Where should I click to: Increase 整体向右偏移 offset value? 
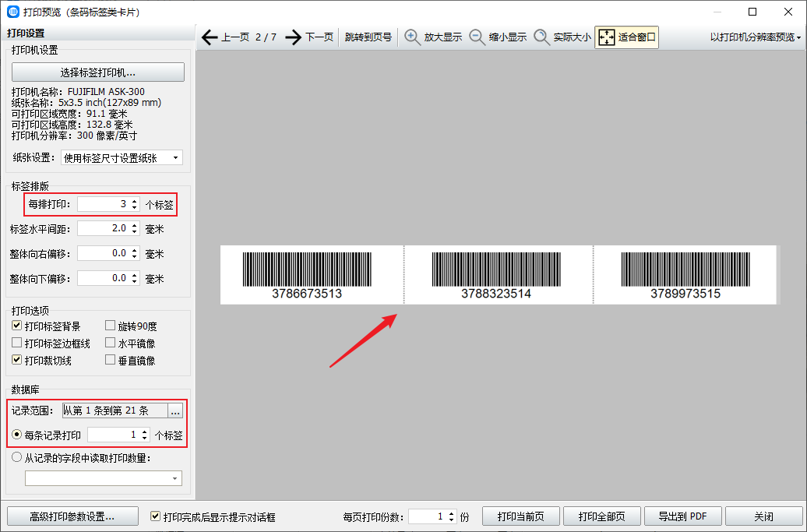(x=134, y=249)
